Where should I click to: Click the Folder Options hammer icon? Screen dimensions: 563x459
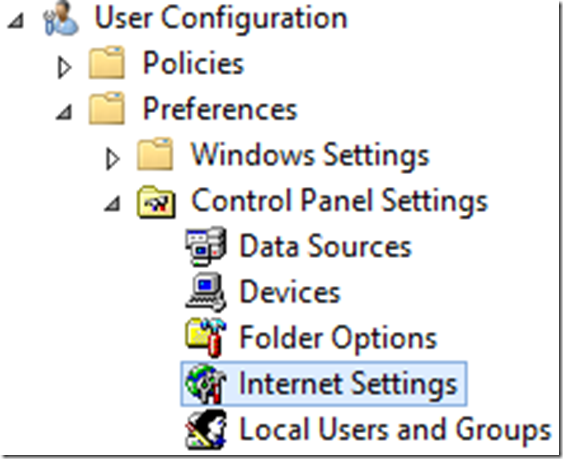click(x=205, y=338)
